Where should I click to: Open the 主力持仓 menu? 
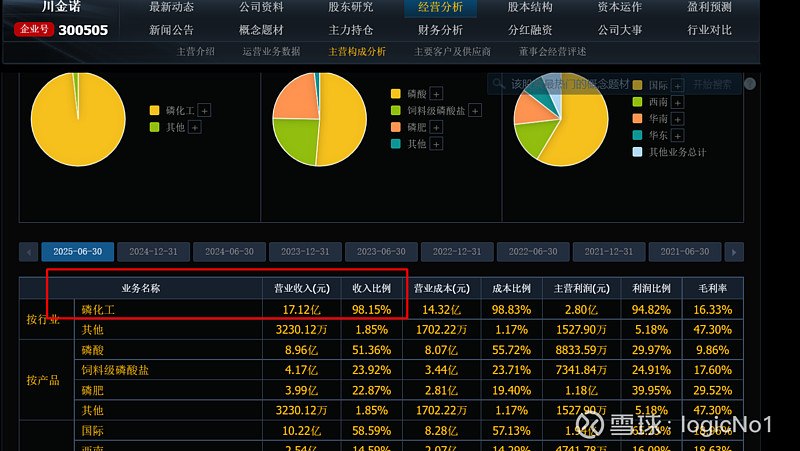point(351,30)
